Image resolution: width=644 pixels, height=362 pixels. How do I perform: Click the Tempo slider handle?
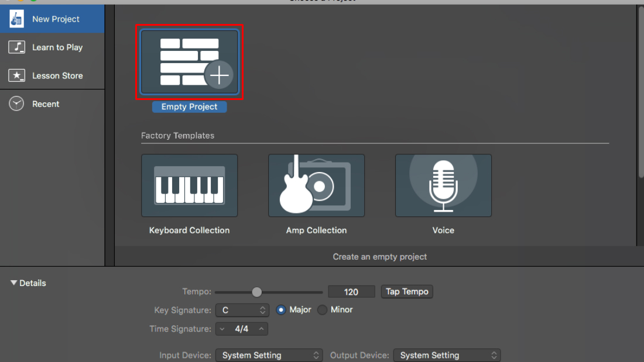point(256,292)
